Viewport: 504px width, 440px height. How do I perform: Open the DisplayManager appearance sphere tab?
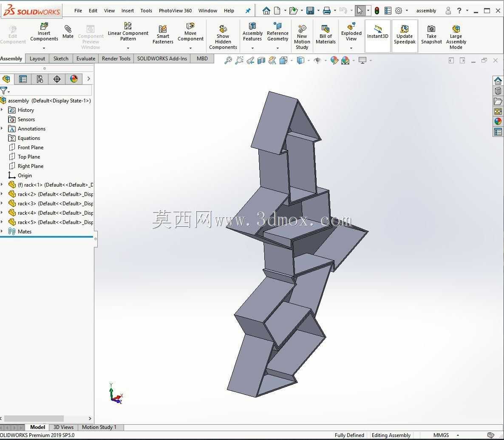(x=74, y=79)
